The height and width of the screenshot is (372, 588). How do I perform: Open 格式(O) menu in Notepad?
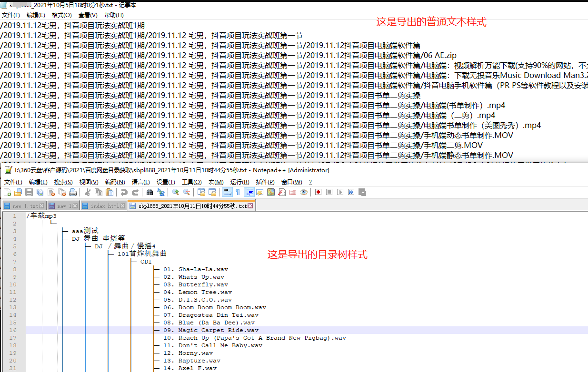pos(62,15)
